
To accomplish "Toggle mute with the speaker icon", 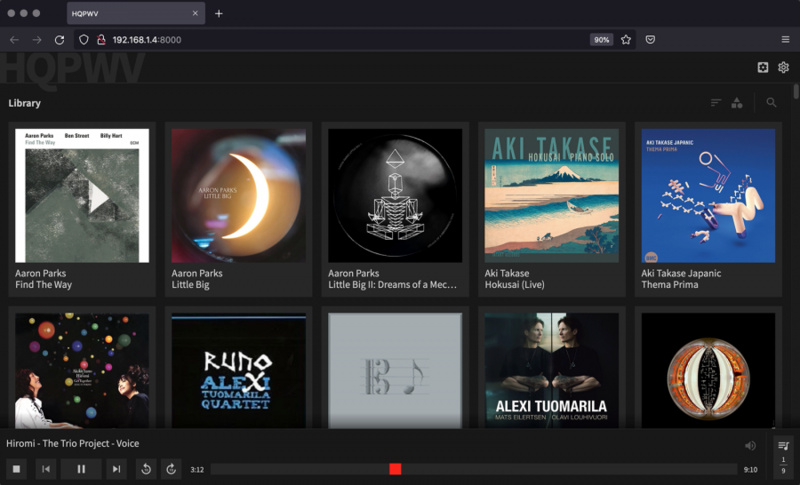I will coord(750,446).
